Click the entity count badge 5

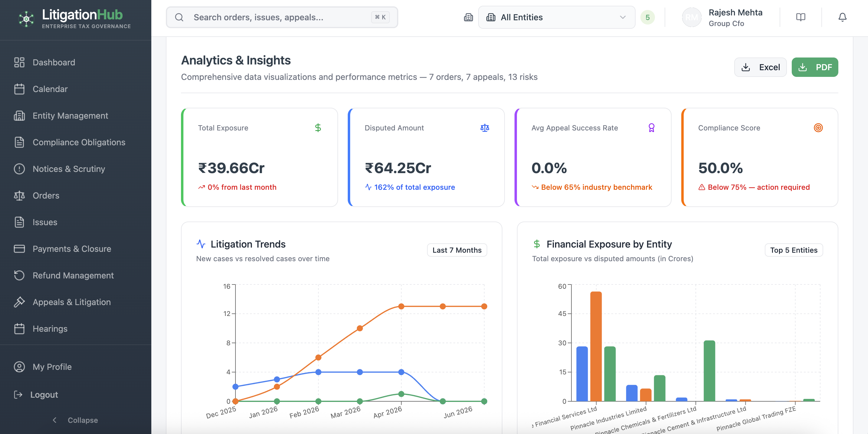point(647,18)
